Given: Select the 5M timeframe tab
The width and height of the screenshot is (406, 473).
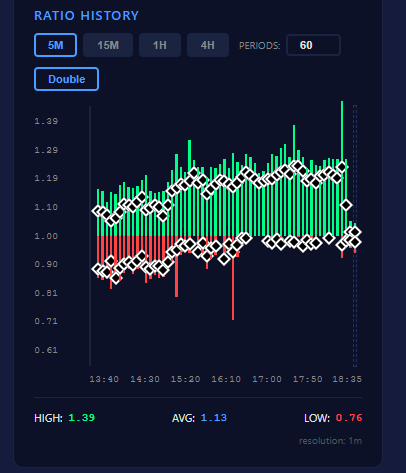Looking at the screenshot, I should (x=55, y=45).
